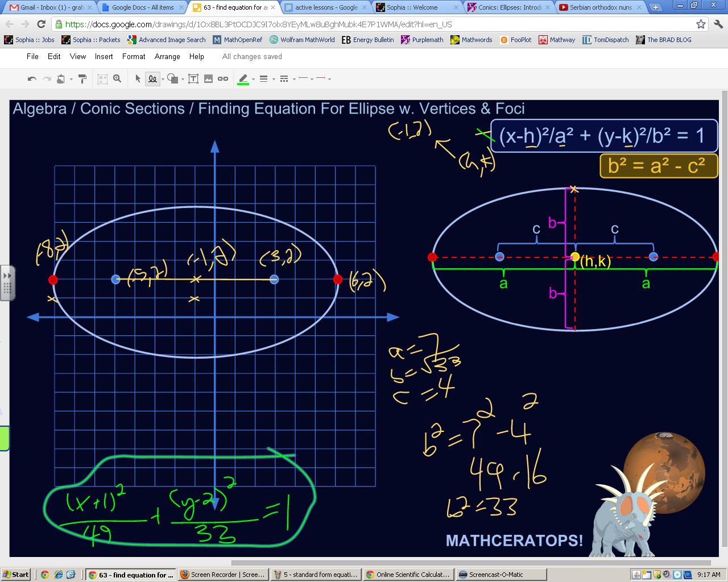Open the Purplemath bookmark
Viewport: 728px width, 582px height.
422,40
